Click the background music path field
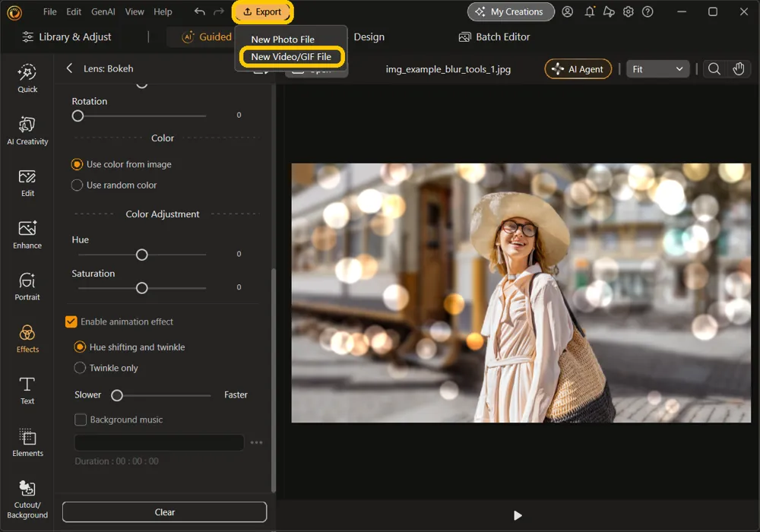The height and width of the screenshot is (532, 760). point(159,442)
